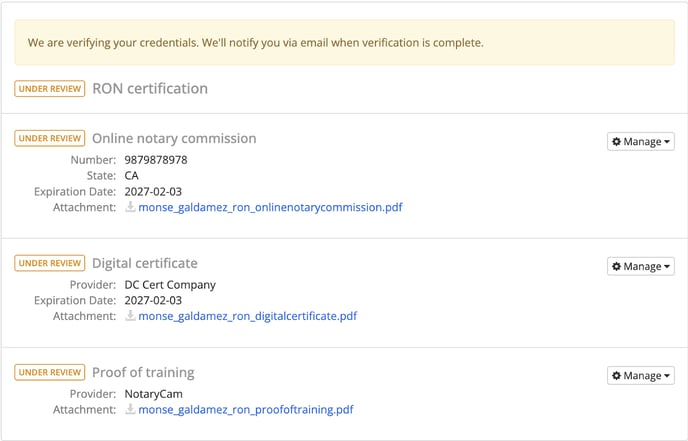Open Manage dropdown for Proof of training
The image size is (688, 441).
pos(641,376)
